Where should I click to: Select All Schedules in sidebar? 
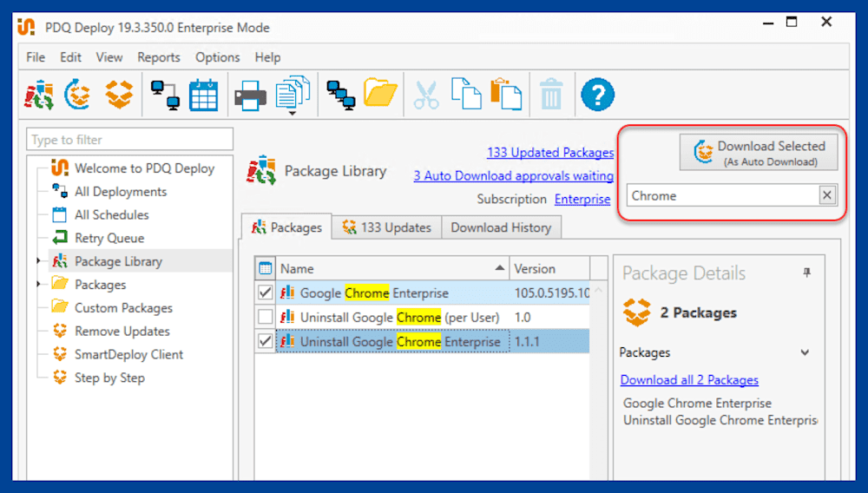[x=112, y=214]
